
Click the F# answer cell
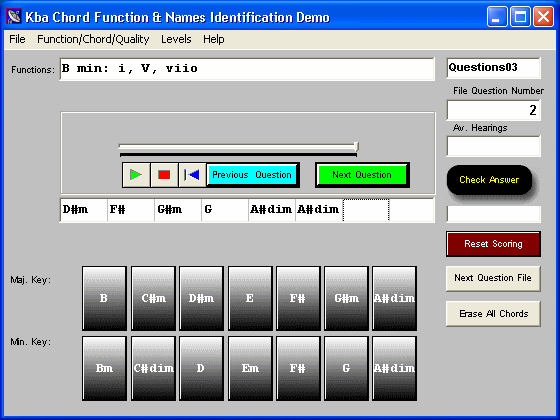pyautogui.click(x=131, y=210)
